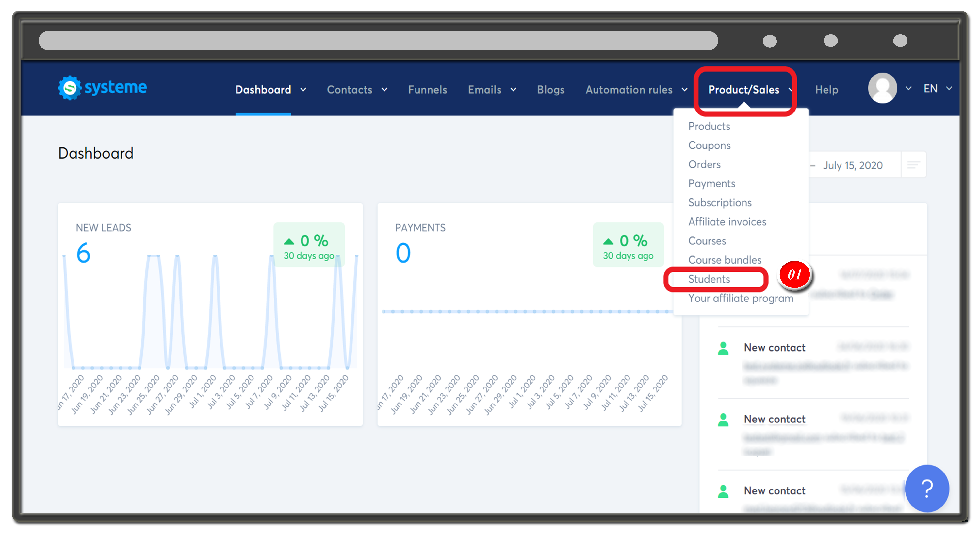980x533 pixels.
Task: Open the Orders menu entry
Action: tap(704, 164)
